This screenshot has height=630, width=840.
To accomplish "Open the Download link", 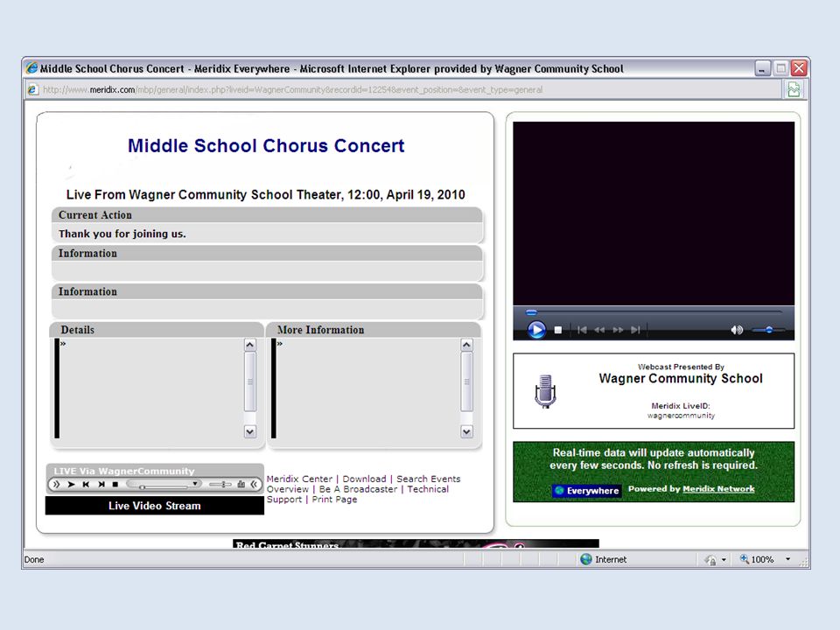I will (x=364, y=479).
